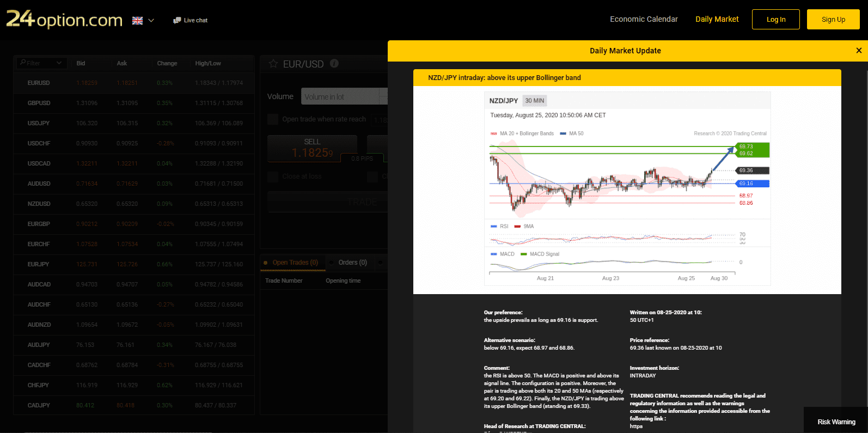Favorite EUR/USD with the star icon
The height and width of the screenshot is (433, 868).
coord(273,64)
